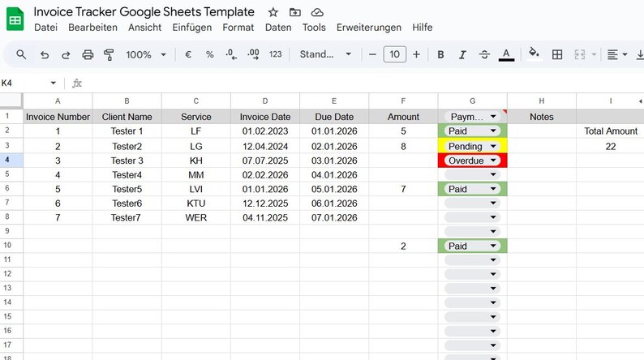Open row 6 Paid status dropdown
Screen dimensions: 644x360
493,189
